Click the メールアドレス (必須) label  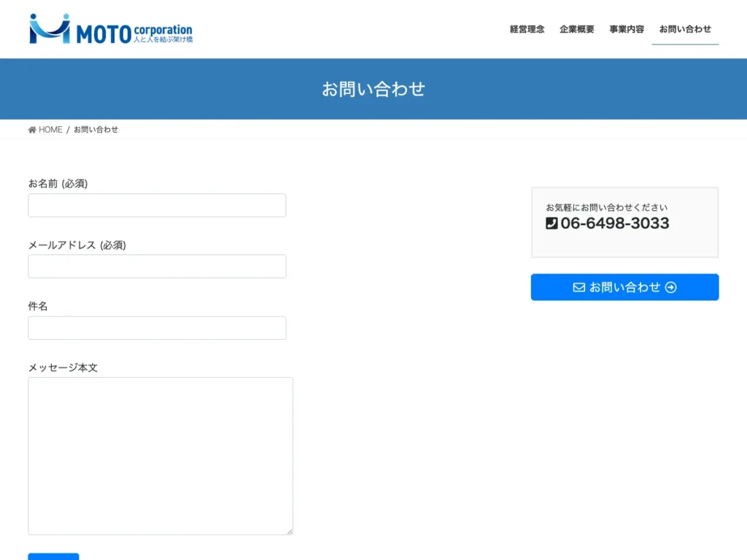pyautogui.click(x=77, y=245)
